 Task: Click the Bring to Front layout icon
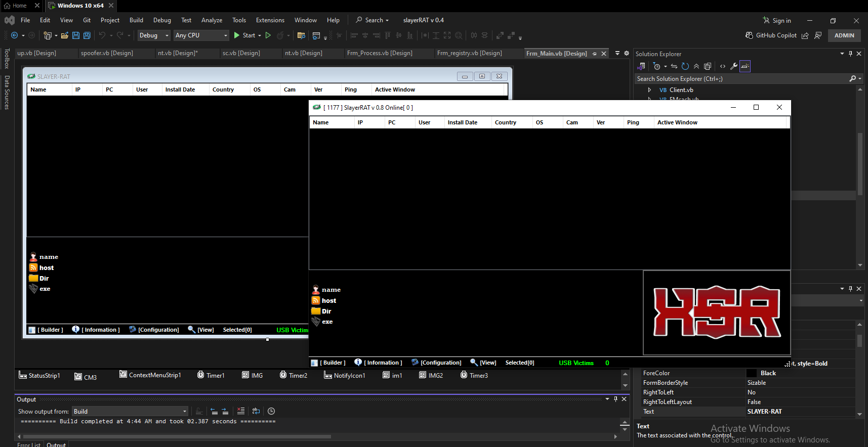pyautogui.click(x=500, y=35)
